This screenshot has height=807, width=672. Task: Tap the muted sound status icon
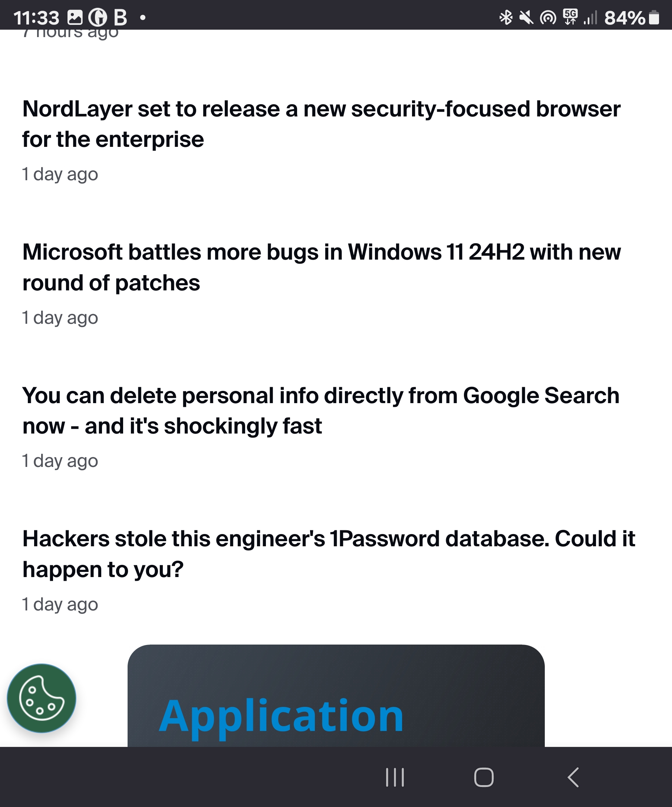[x=526, y=17]
